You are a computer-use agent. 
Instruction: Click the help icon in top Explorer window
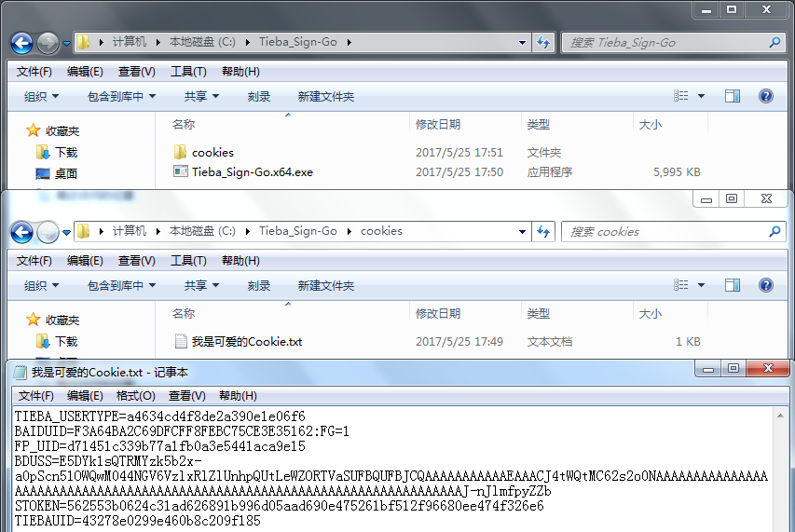pos(765,96)
